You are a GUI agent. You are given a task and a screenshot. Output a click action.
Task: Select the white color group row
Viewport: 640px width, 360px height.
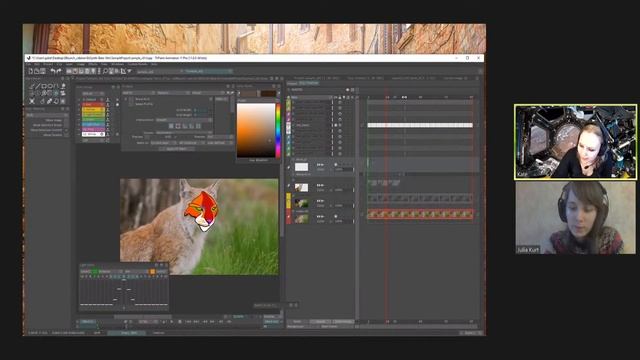pyautogui.click(x=93, y=134)
